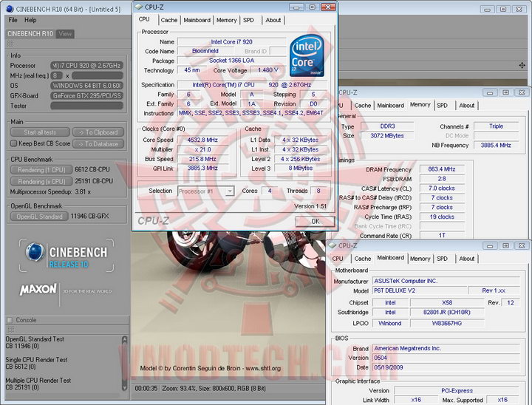This screenshot has width=532, height=405.
Task: Open SPD tab in mainboard CPU-Z window
Action: (x=442, y=259)
